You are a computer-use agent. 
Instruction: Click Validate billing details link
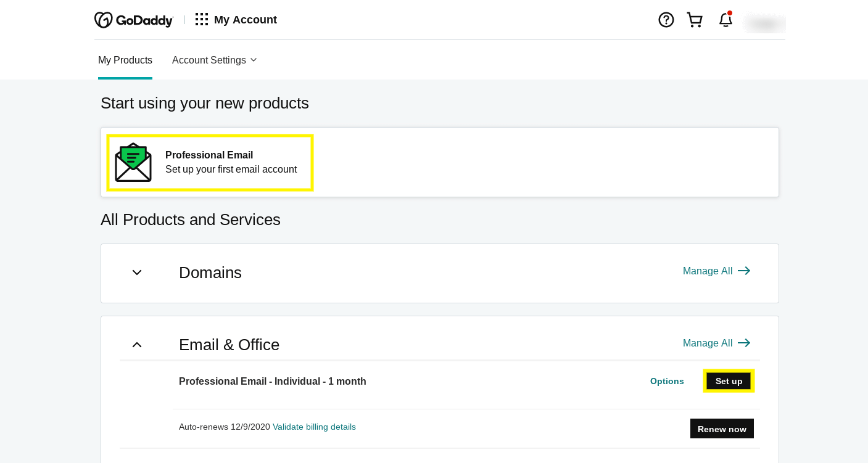pos(314,427)
